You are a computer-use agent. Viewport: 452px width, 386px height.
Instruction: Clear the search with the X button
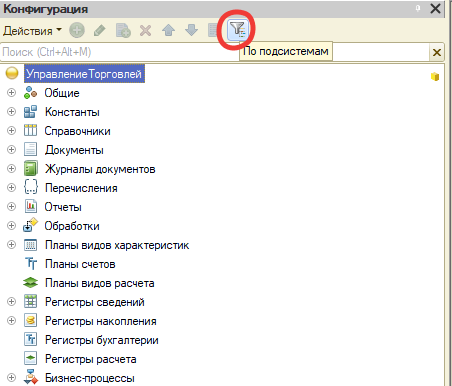437,52
